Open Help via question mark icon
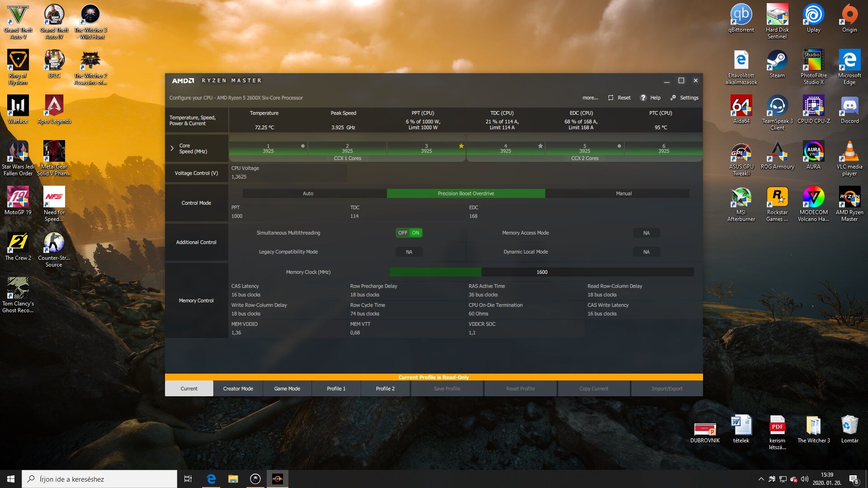 [643, 98]
